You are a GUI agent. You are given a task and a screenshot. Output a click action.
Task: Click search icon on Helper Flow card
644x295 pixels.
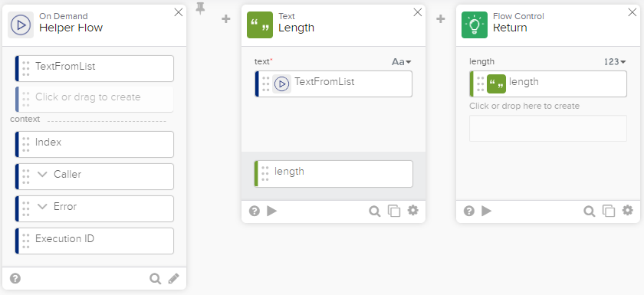tap(155, 279)
